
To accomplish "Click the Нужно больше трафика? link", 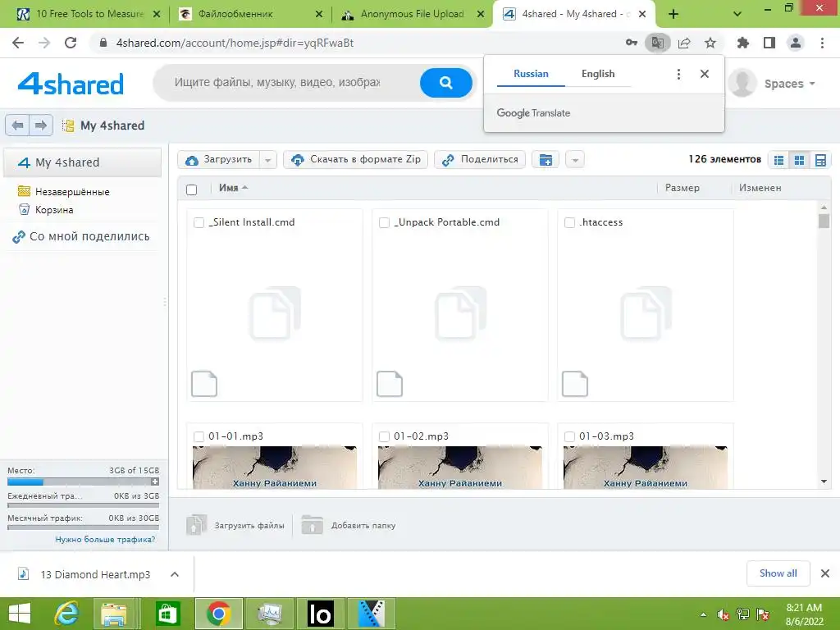I will pyautogui.click(x=105, y=540).
